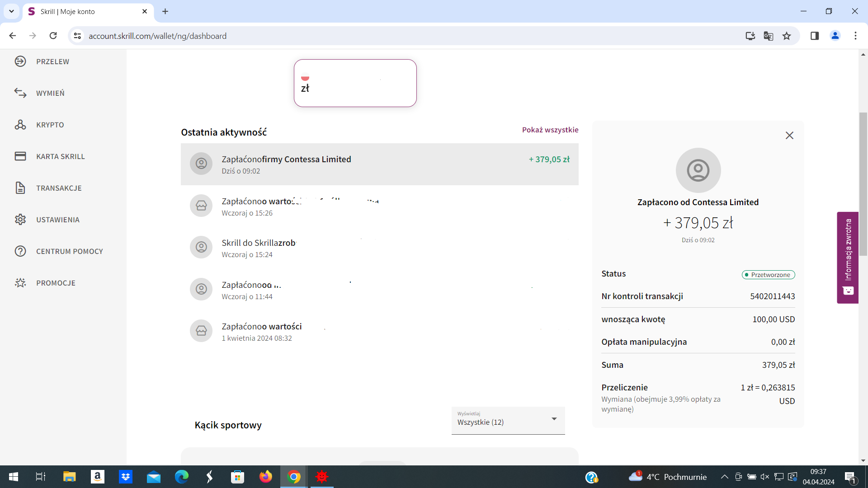
Task: Go to USTAWIENIA menu item
Action: 58,220
